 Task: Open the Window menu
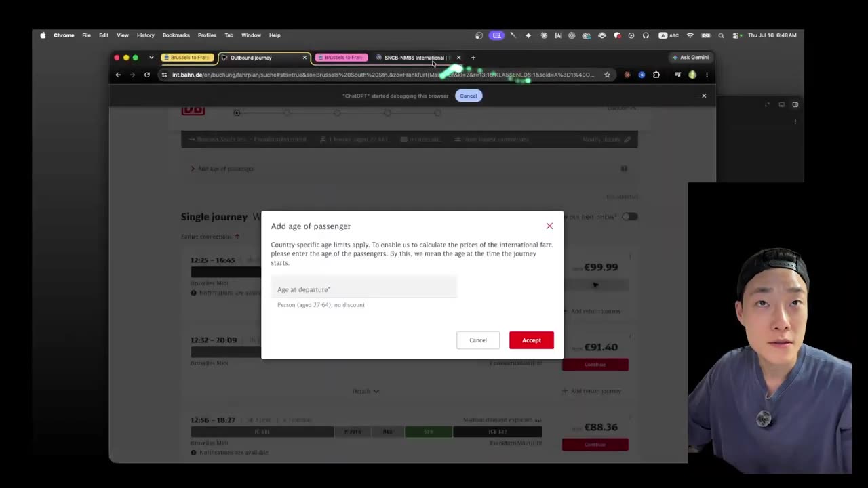(251, 35)
